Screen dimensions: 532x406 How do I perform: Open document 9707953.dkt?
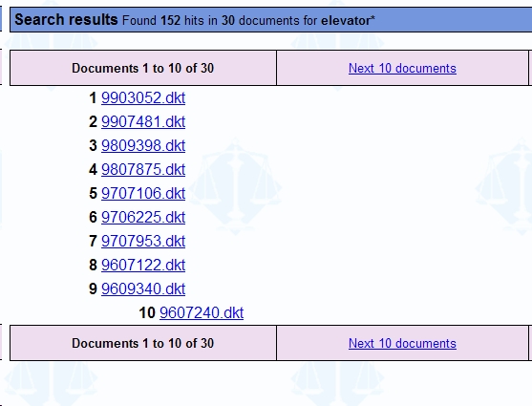click(143, 242)
